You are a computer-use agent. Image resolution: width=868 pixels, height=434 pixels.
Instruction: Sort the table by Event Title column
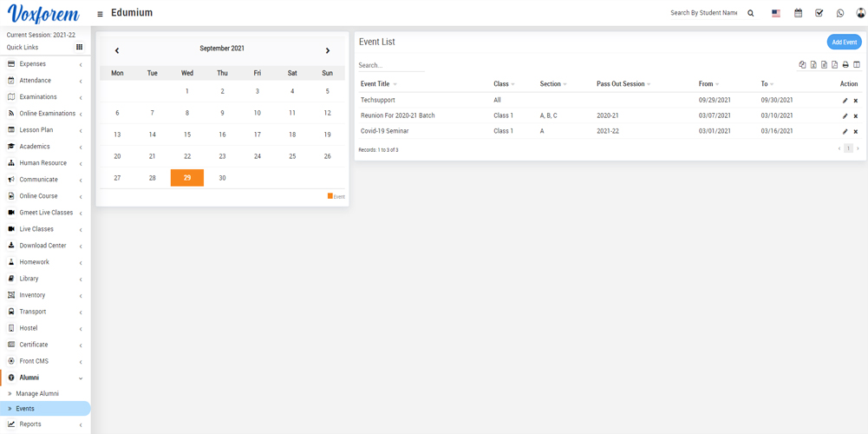(375, 84)
